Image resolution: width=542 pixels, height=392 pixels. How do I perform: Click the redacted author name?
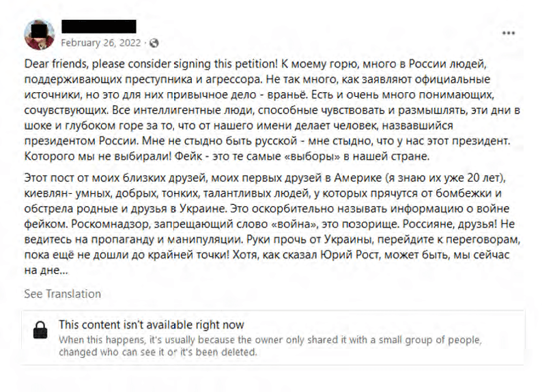click(x=98, y=27)
